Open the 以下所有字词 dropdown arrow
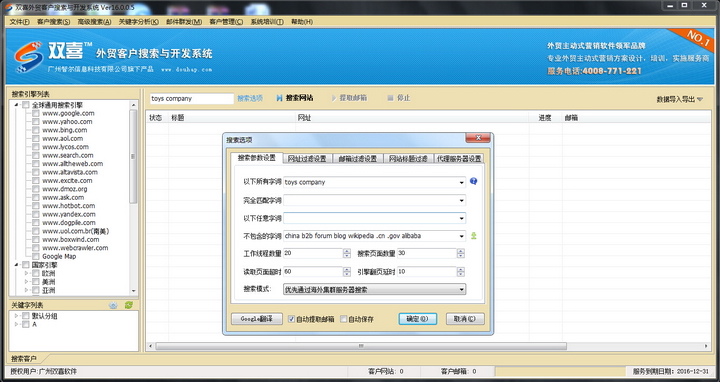 (461, 182)
